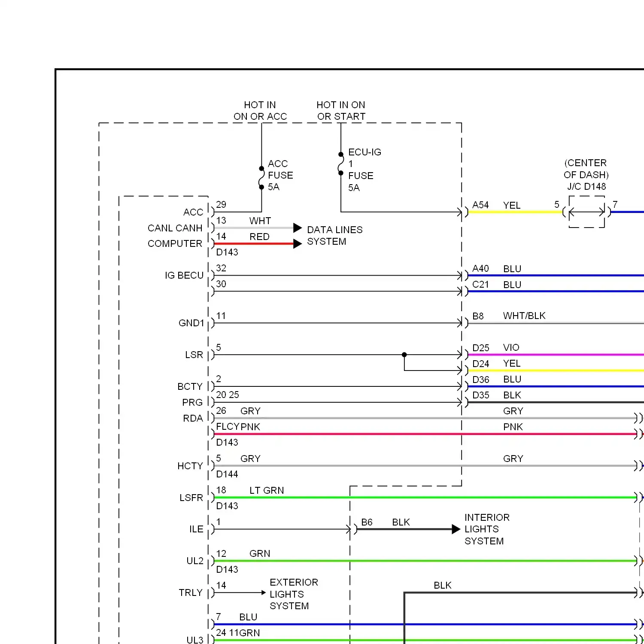The width and height of the screenshot is (644, 644).
Task: Click the ACC fuse symbol
Action: 261,178
